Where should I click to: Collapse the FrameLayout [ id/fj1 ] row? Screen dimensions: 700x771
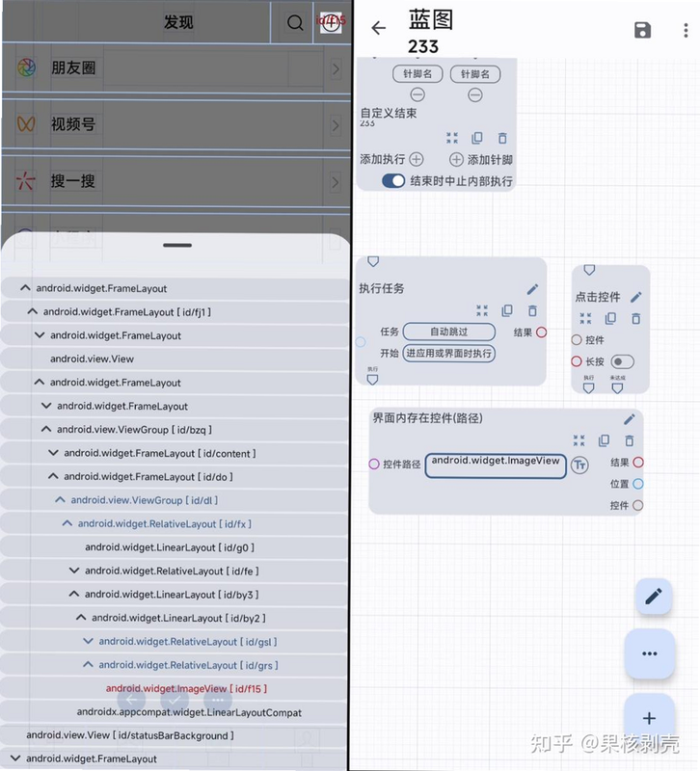(x=32, y=311)
